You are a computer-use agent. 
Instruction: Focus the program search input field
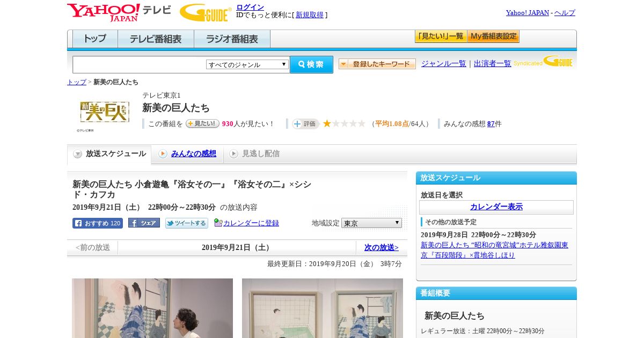point(140,64)
